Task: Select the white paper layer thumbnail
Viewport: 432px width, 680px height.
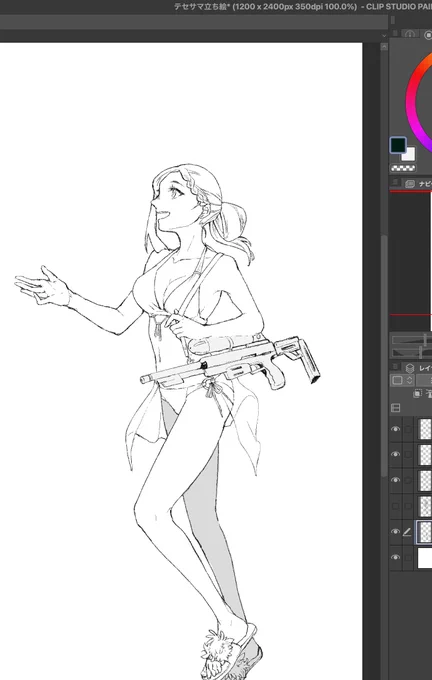Action: click(x=425, y=558)
